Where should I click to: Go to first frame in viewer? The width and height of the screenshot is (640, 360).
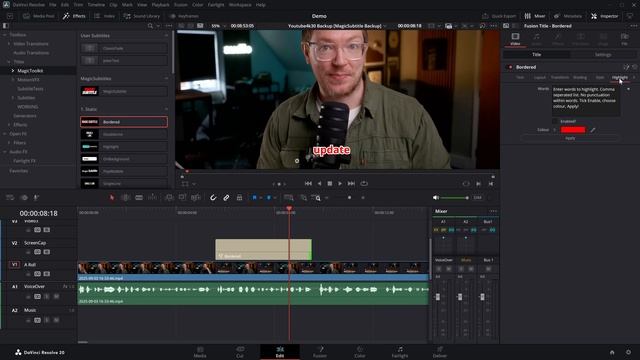[308, 184]
